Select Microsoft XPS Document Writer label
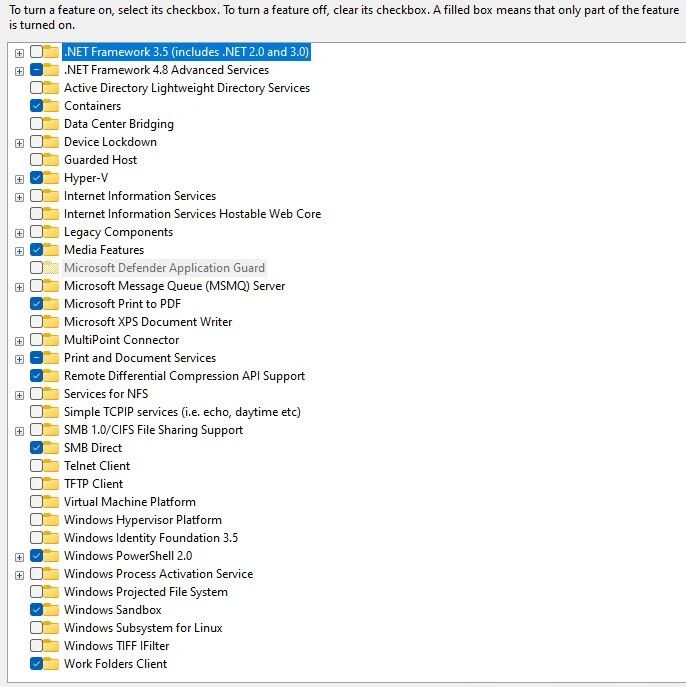The width and height of the screenshot is (686, 687). (x=148, y=322)
